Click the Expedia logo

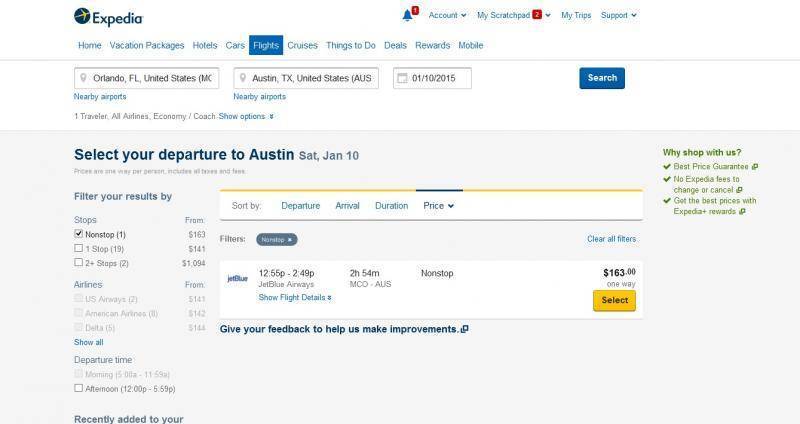109,16
